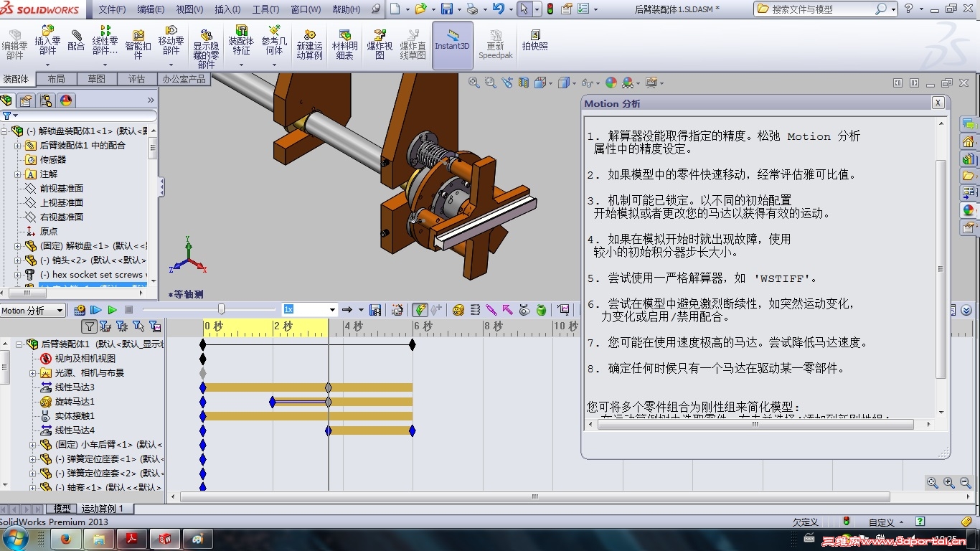The width and height of the screenshot is (980, 551).
Task: Select 旋转马达1 in the motion tree
Action: [75, 402]
